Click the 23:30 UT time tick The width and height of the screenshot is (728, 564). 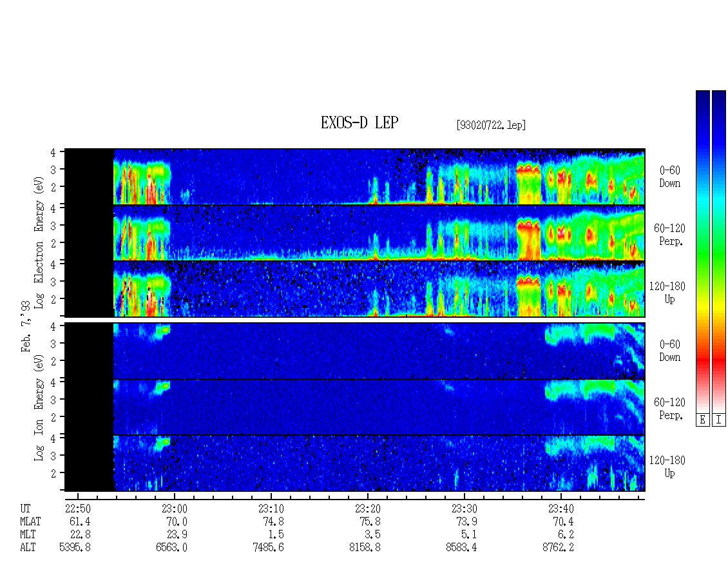click(x=465, y=509)
